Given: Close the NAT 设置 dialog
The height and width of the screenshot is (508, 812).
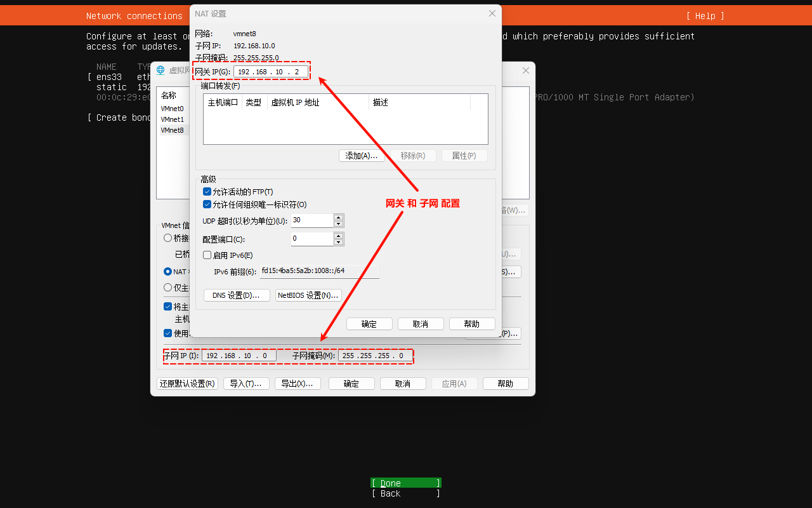Looking at the screenshot, I should [x=492, y=13].
